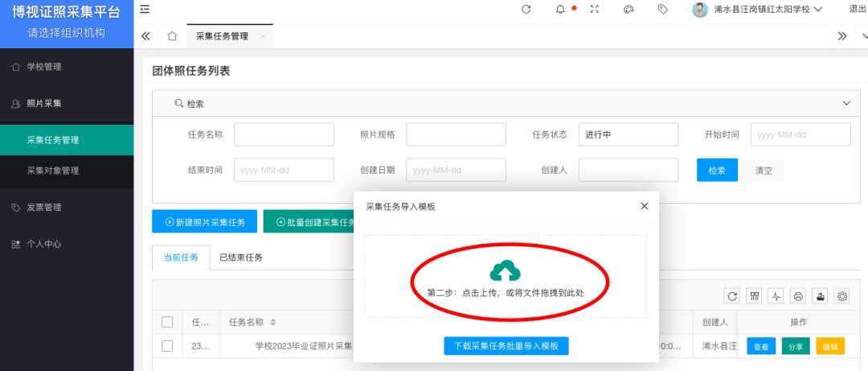Print the table using printer icon

coord(798,296)
